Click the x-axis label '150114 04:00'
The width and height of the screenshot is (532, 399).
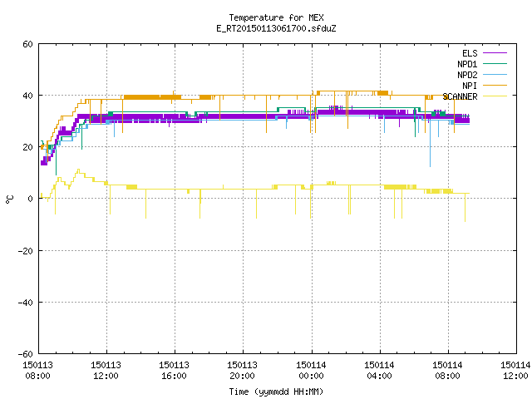[379, 371]
